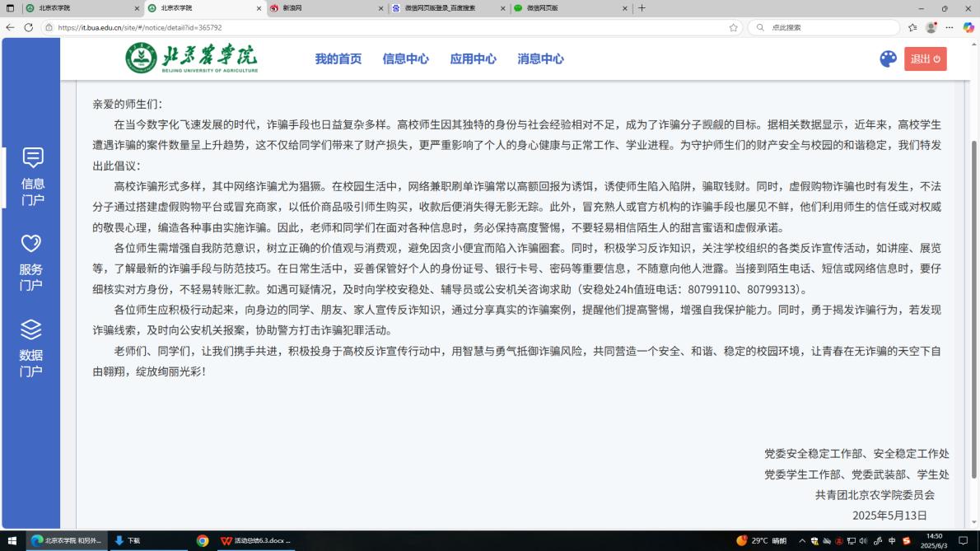The height and width of the screenshot is (551, 980).
Task: Open the browser favorites list icon
Action: click(912, 27)
